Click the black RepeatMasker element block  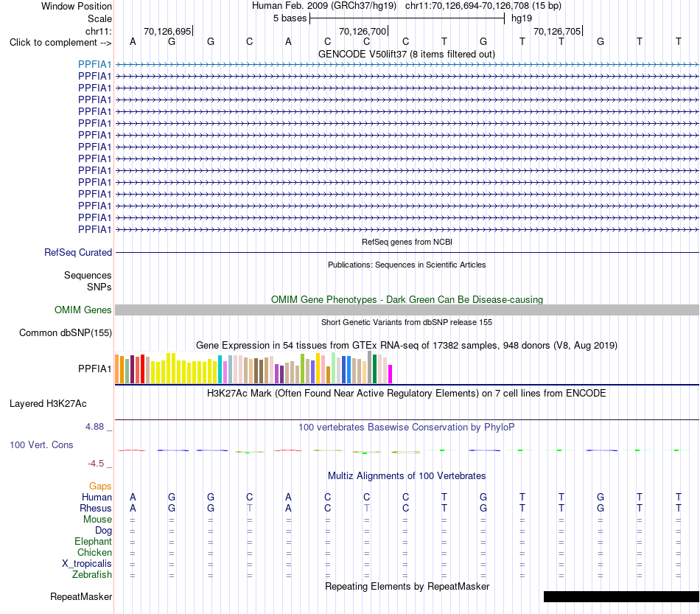point(621,596)
